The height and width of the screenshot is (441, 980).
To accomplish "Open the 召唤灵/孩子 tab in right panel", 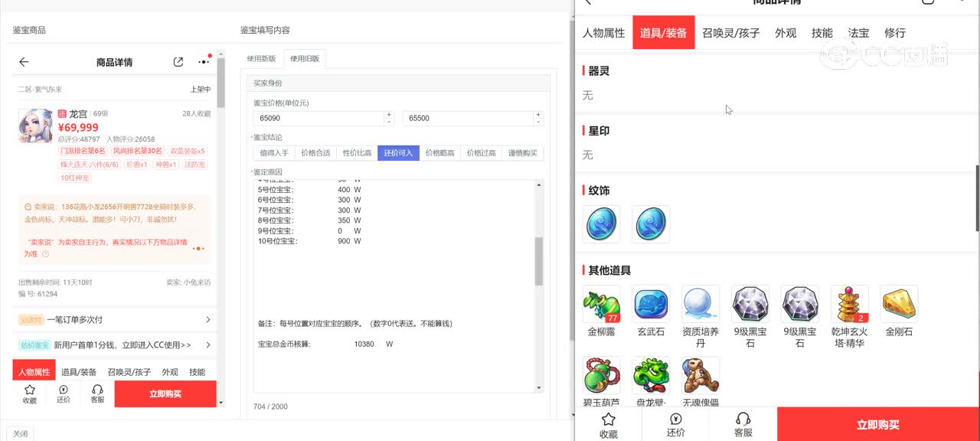I will [x=730, y=33].
